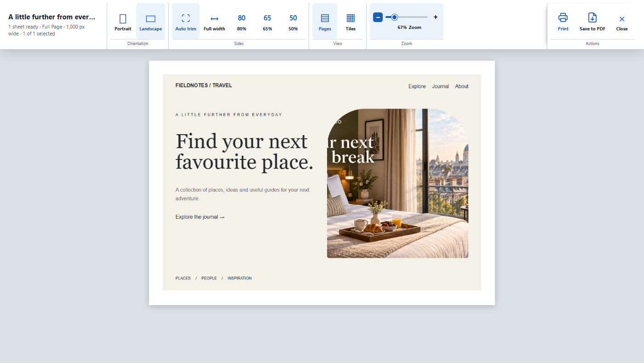
Task: Select Landscape orientation
Action: click(150, 22)
